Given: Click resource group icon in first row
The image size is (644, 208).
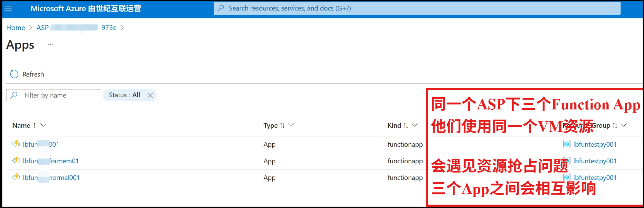Looking at the screenshot, I should 566,144.
